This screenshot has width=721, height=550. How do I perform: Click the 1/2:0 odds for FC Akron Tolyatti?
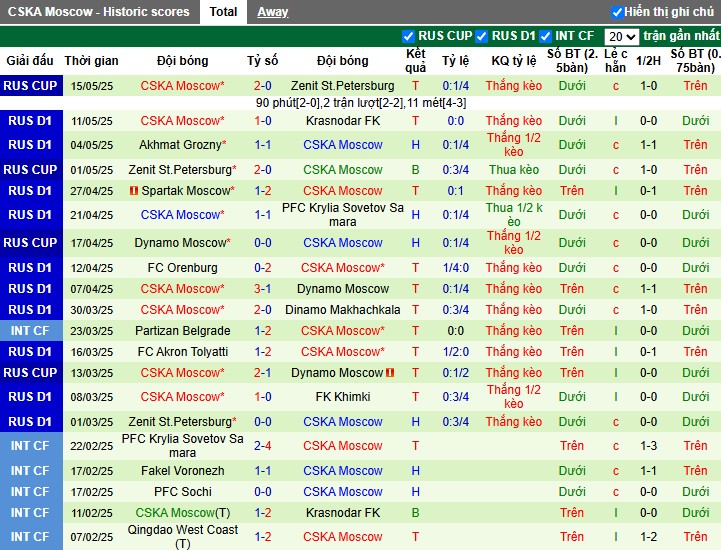click(456, 352)
